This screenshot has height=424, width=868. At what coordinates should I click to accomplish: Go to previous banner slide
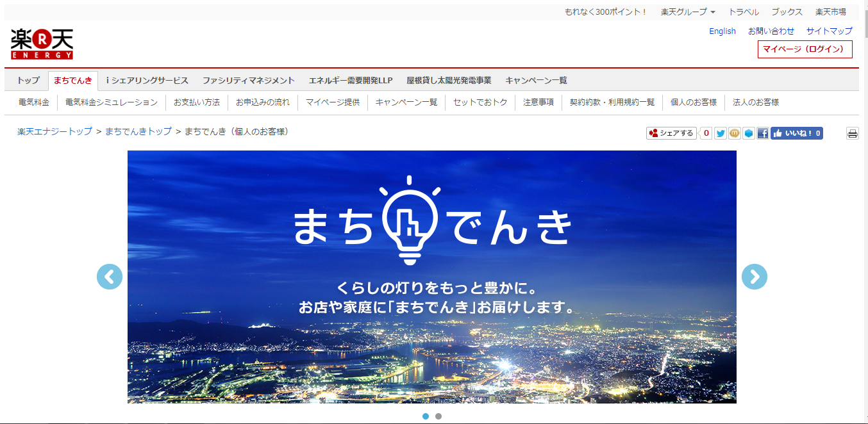110,277
